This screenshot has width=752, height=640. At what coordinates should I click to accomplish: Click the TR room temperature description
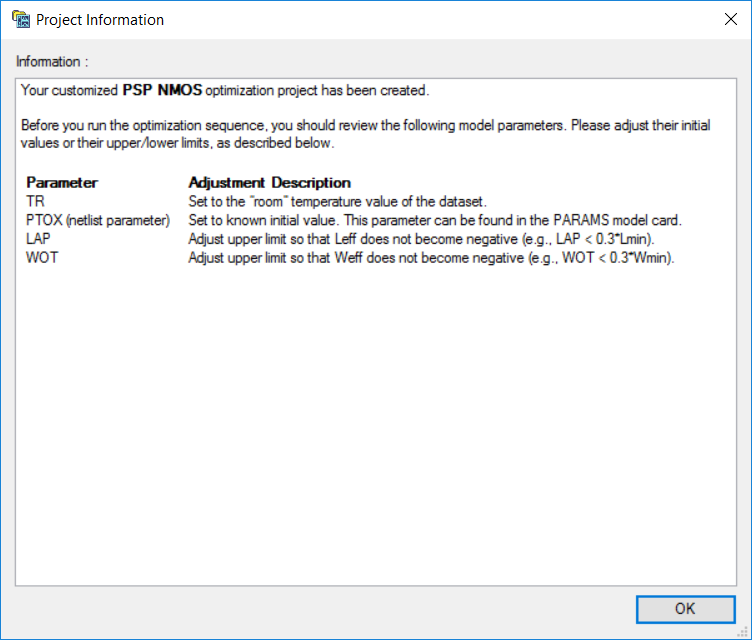point(337,201)
